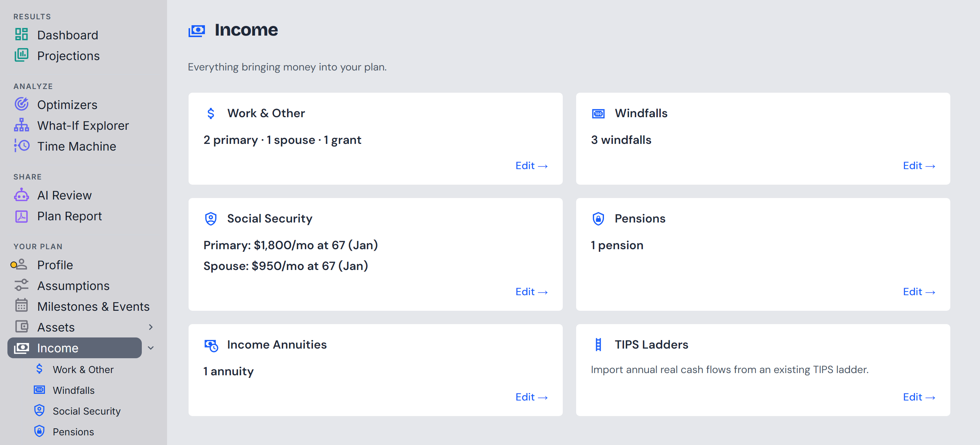Click the Milestones & Events calendar icon
The width and height of the screenshot is (980, 445).
point(21,306)
